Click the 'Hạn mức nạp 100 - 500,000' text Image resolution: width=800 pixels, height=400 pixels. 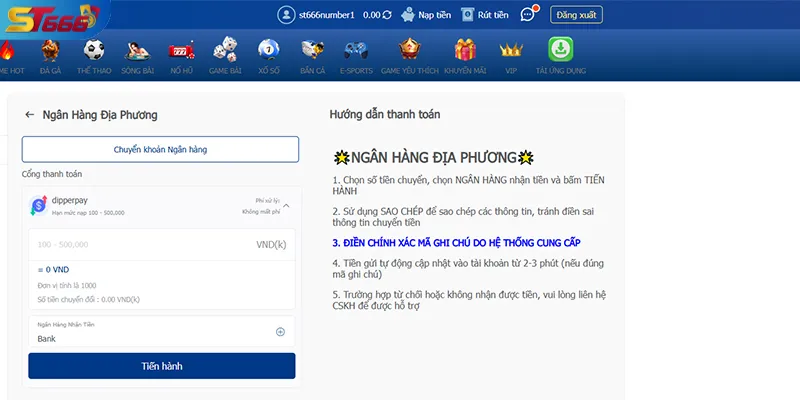click(88, 213)
